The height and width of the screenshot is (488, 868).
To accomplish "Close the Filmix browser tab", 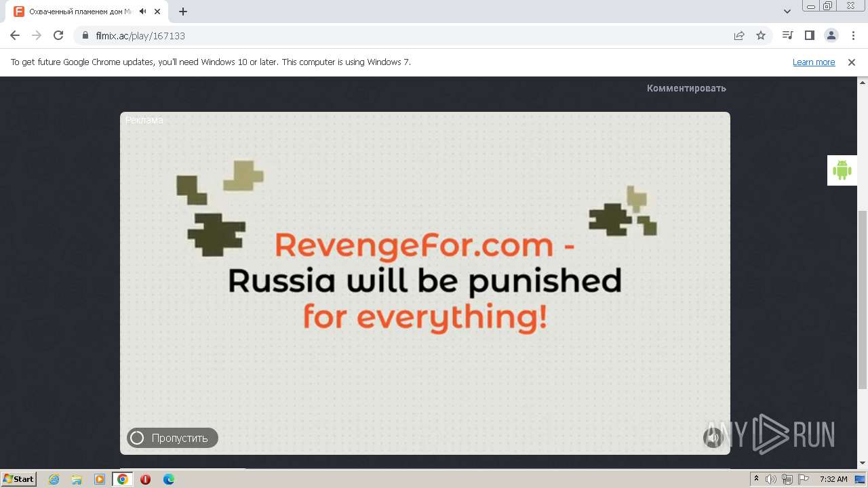I will pos(159,12).
